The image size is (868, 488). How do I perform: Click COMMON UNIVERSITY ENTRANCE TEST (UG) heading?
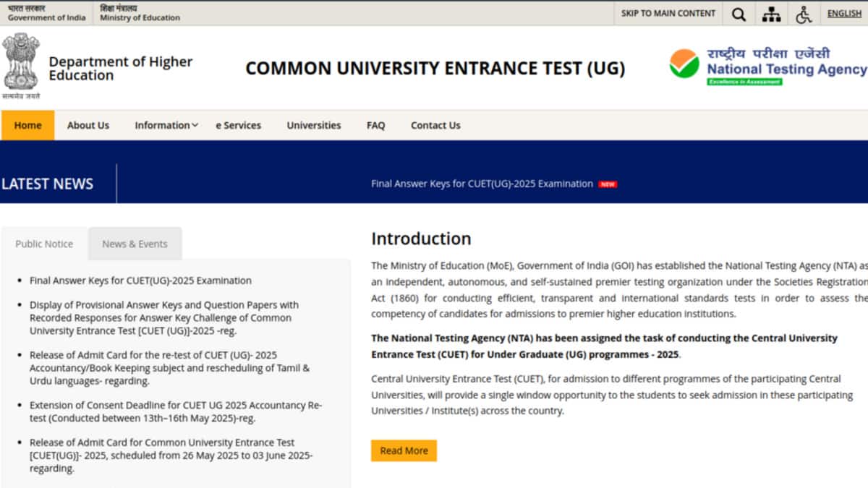435,69
